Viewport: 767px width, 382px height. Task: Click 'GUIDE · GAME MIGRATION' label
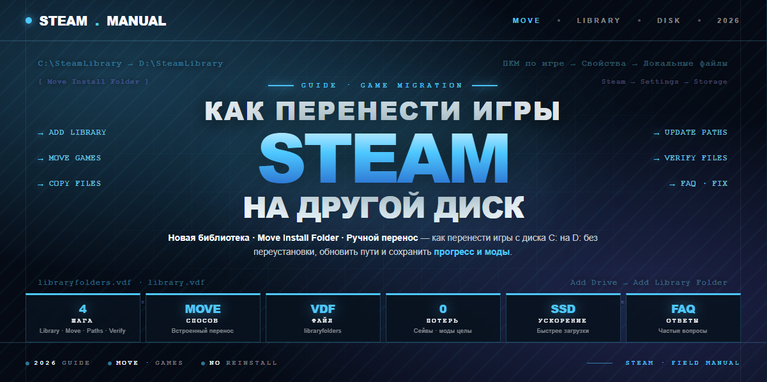click(382, 86)
